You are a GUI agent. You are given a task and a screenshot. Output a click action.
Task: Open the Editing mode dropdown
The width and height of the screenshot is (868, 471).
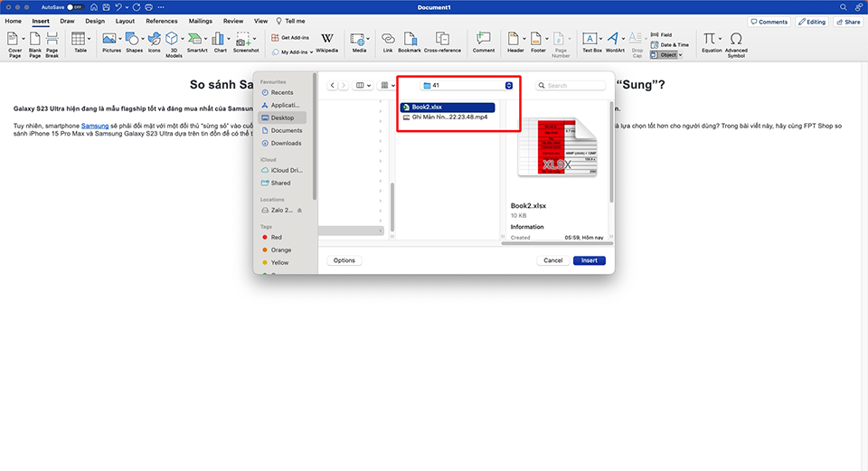[x=812, y=22]
